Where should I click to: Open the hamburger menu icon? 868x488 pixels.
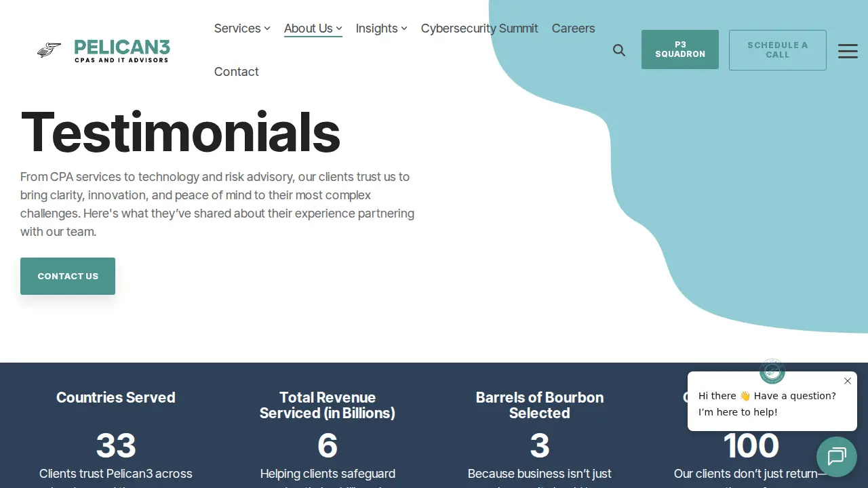point(848,51)
